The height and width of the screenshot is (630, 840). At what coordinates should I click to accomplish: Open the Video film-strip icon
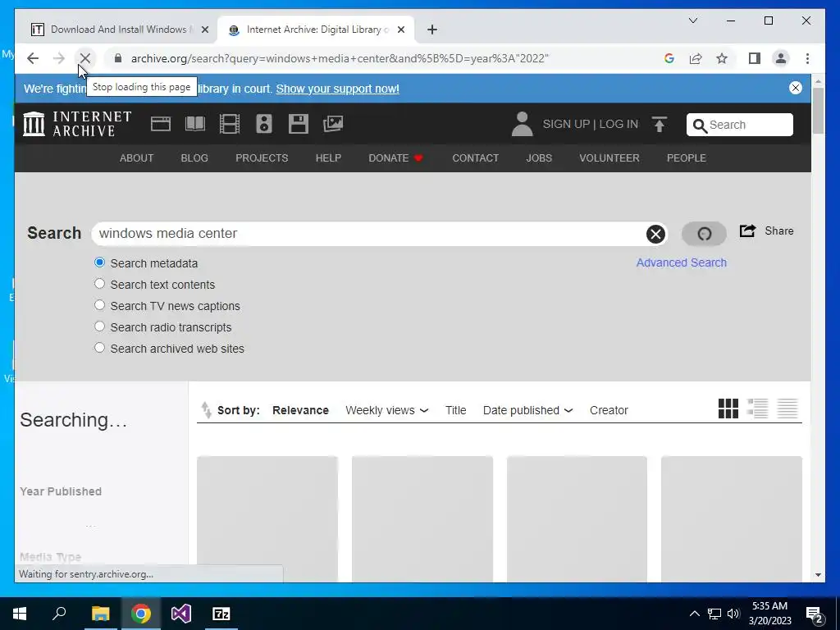click(x=230, y=124)
